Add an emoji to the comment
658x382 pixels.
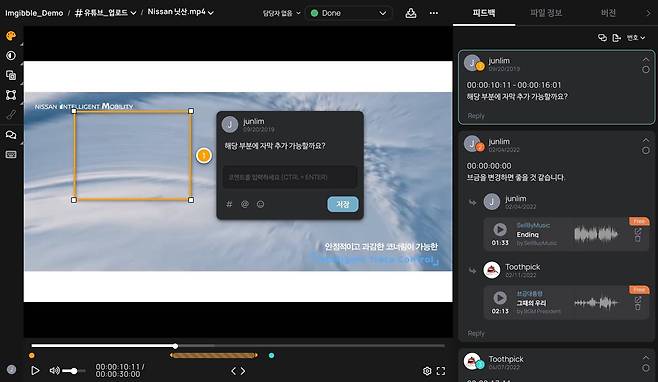(260, 204)
